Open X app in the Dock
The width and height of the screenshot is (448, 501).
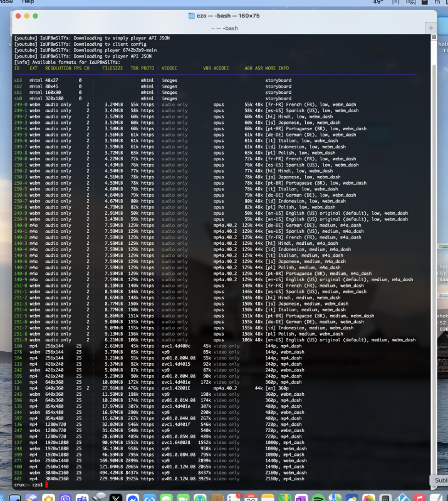click(x=115, y=497)
